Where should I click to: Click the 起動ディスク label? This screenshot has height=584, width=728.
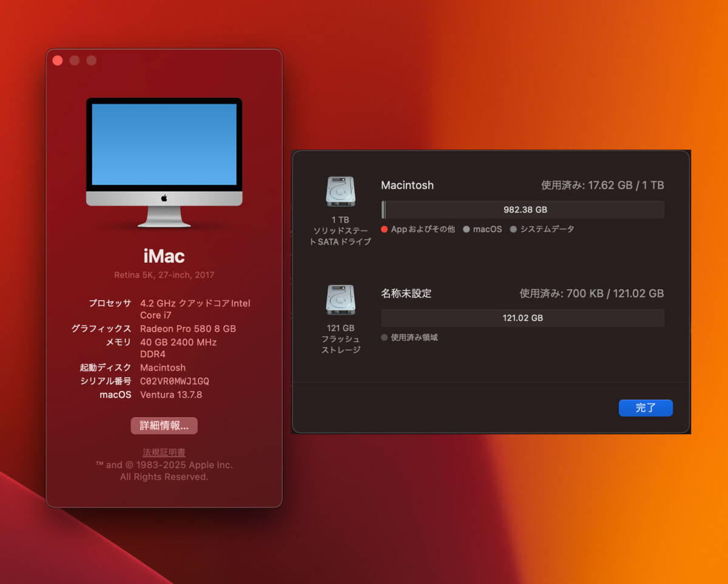pos(106,368)
